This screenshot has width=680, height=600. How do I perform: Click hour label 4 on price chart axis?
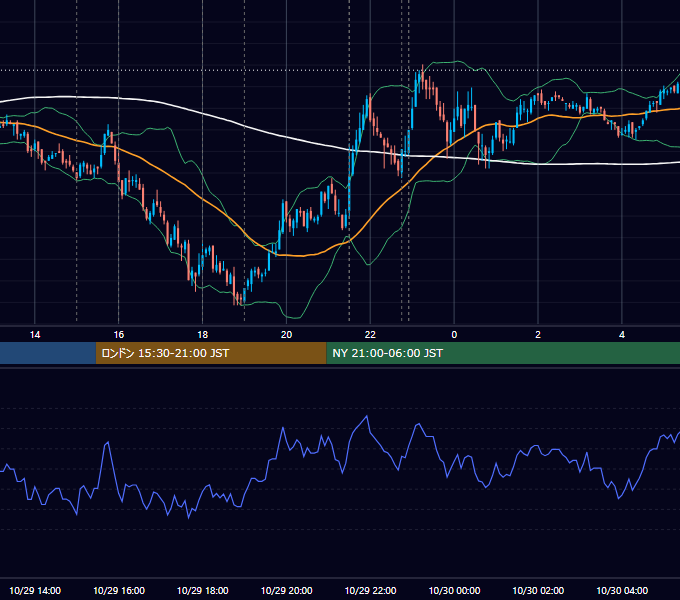pyautogui.click(x=622, y=335)
